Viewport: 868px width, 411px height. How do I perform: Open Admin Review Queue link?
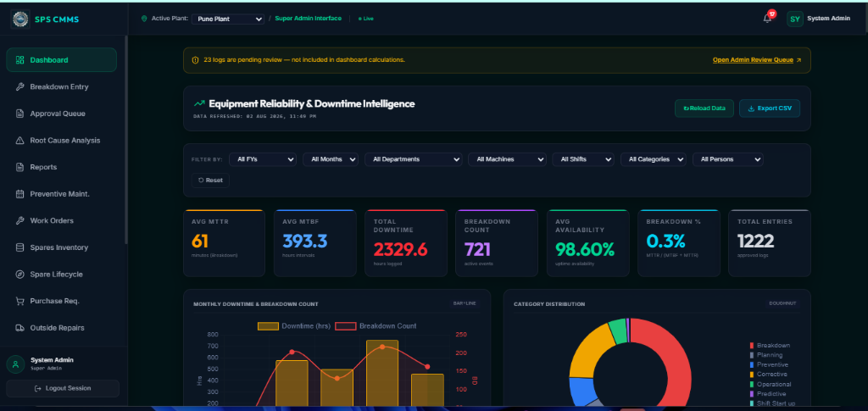tap(753, 59)
